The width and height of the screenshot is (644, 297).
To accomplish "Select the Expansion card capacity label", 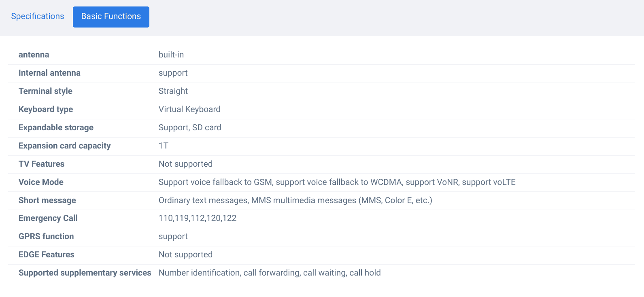I will (65, 146).
